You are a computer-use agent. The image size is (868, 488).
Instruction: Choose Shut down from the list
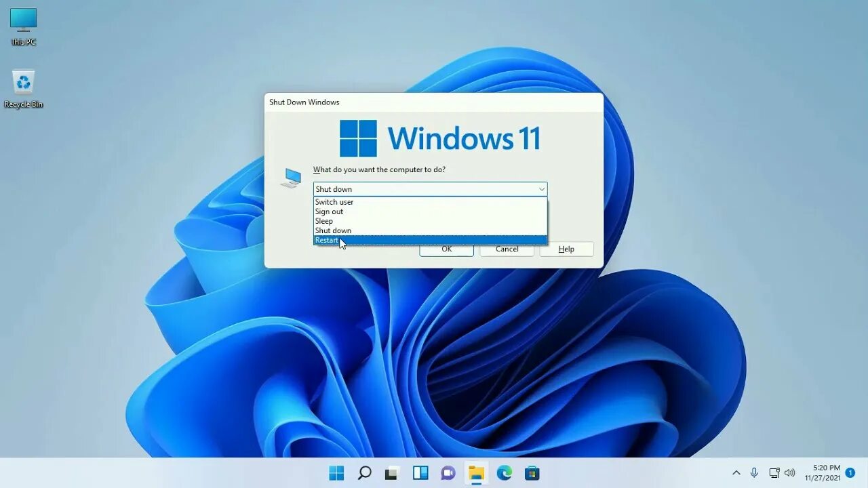430,230
